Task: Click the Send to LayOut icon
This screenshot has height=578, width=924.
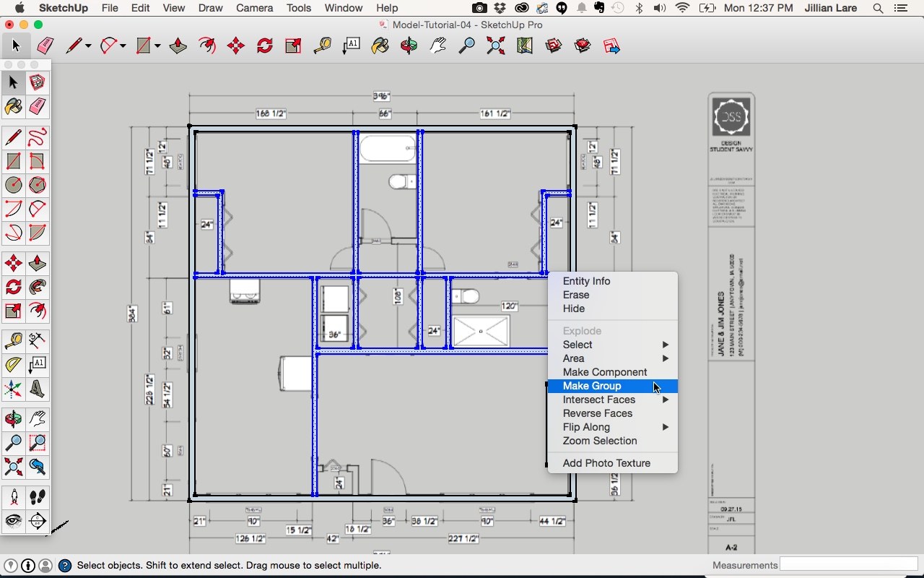Action: pos(611,46)
